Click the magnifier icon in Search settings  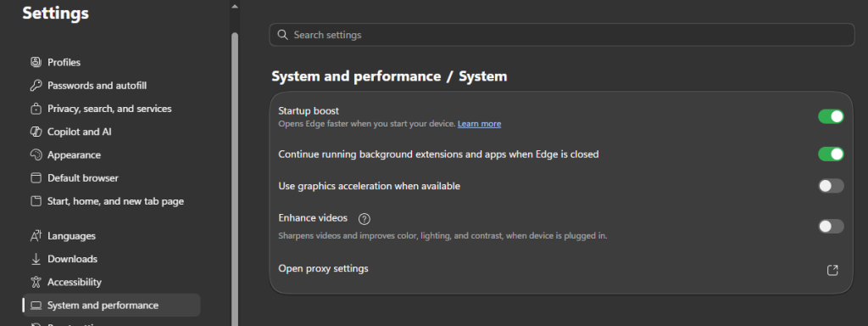pyautogui.click(x=282, y=34)
